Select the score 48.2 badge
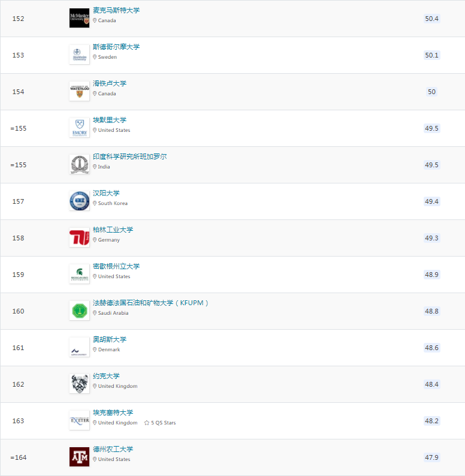 pyautogui.click(x=431, y=421)
